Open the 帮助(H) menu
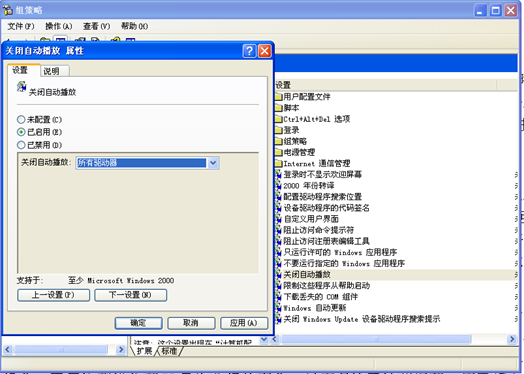This screenshot has height=374, width=524. point(134,26)
